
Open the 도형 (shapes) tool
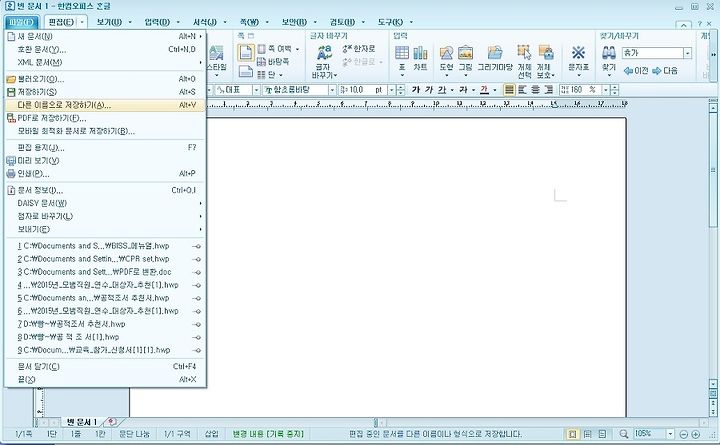click(x=446, y=53)
